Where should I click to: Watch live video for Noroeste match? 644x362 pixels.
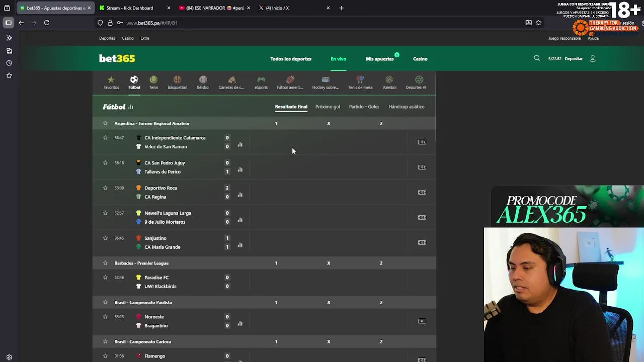coord(422,321)
